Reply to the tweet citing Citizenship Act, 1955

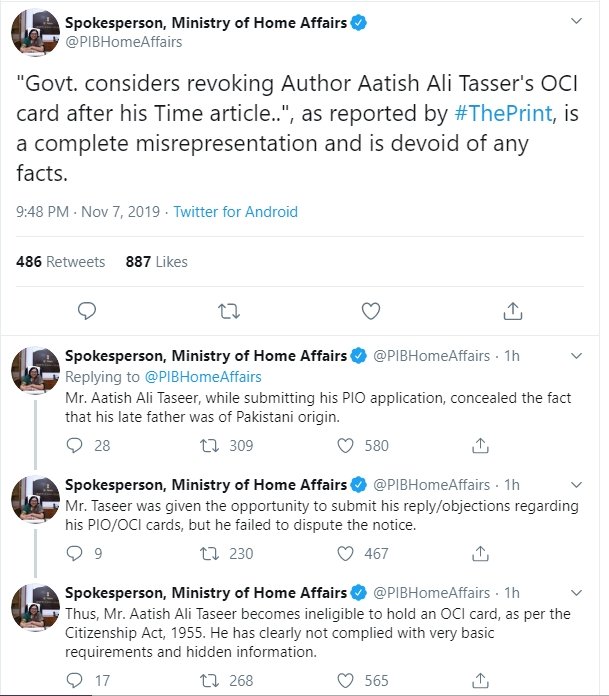pos(74,680)
